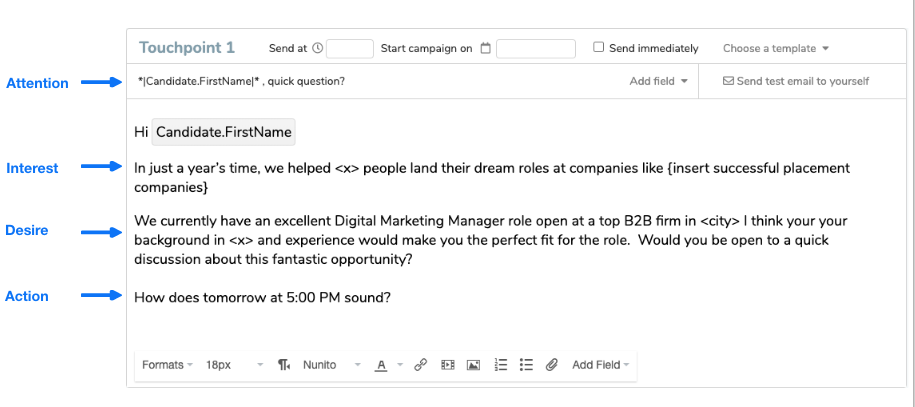Click the paperclip attachment icon
Viewport: 915px width, 407px height.
point(551,365)
